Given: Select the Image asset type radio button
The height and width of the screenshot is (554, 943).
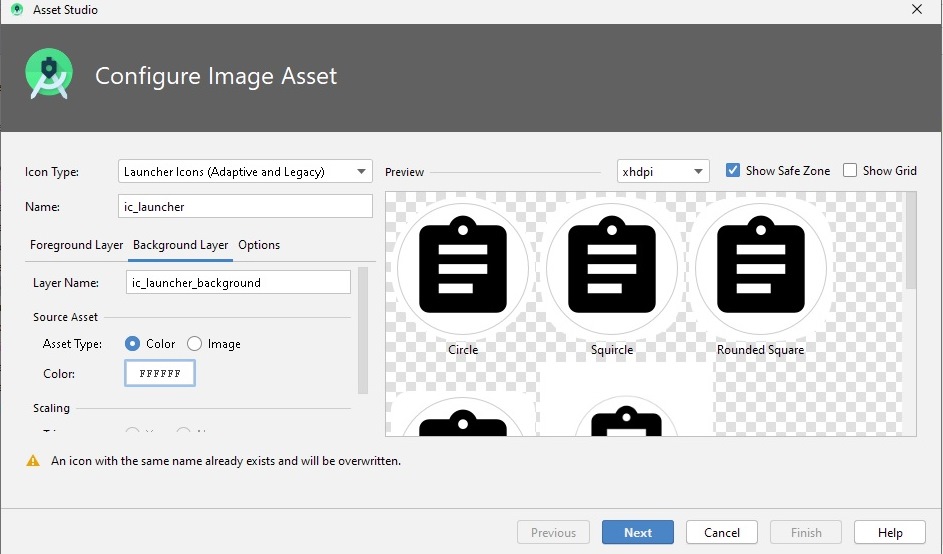Looking at the screenshot, I should tap(195, 344).
